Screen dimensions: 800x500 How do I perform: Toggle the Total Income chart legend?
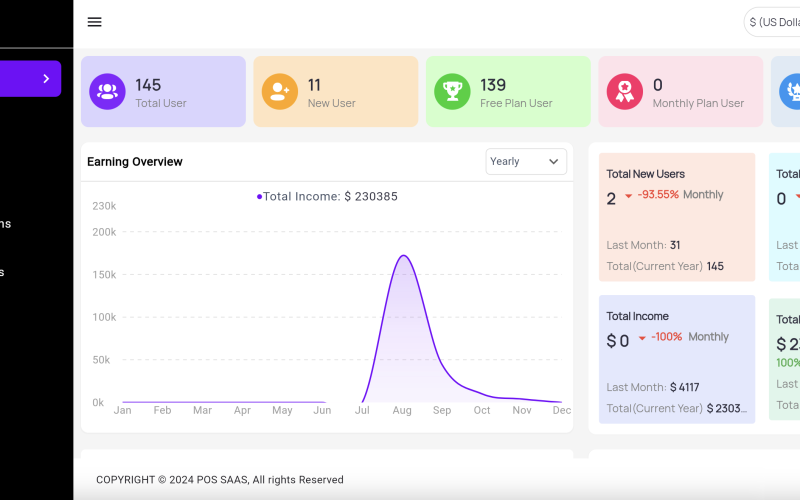pos(328,197)
